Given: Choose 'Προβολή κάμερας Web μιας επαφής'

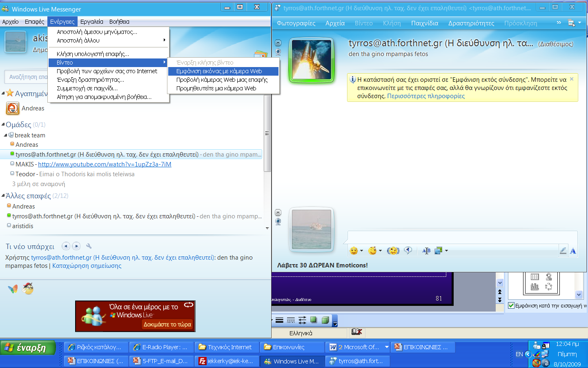Looking at the screenshot, I should (x=223, y=80).
